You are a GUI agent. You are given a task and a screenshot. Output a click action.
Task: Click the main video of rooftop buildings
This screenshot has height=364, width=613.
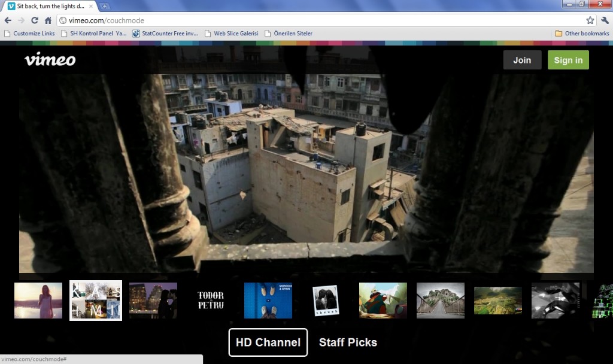point(306,174)
